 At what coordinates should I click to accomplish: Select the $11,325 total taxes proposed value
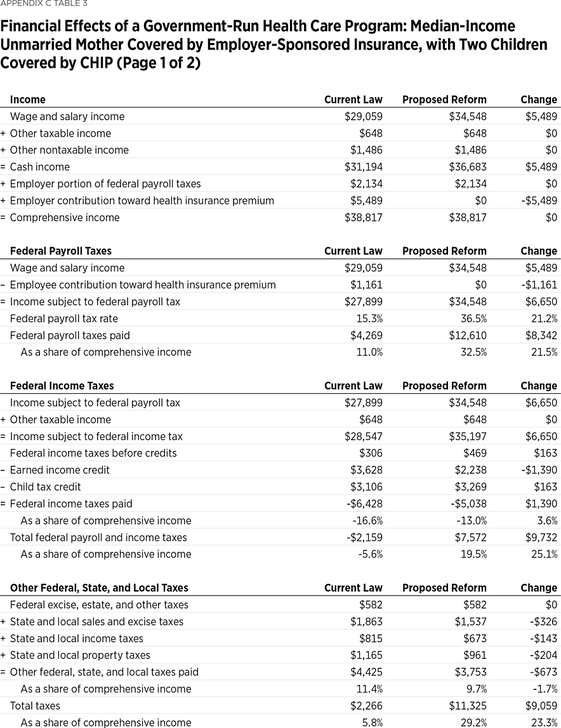coord(468,706)
